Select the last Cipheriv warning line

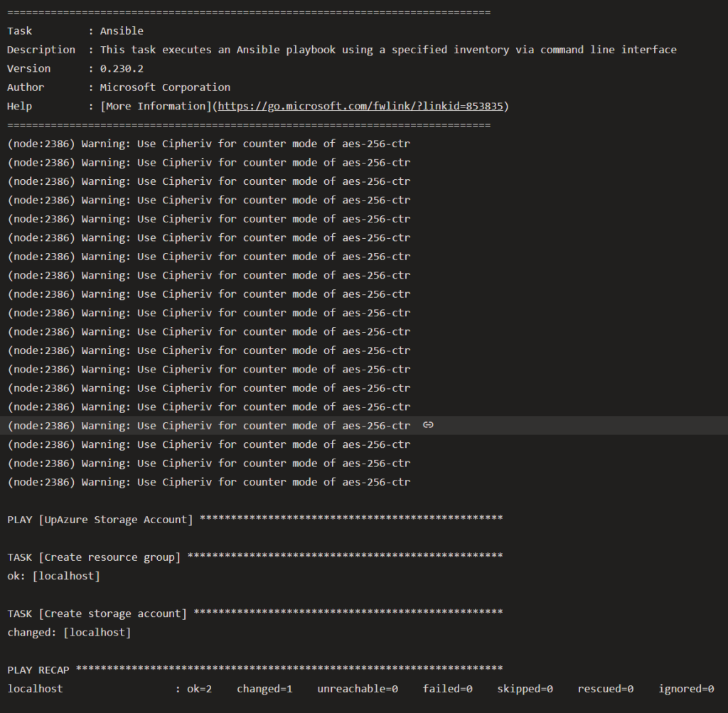coord(208,482)
